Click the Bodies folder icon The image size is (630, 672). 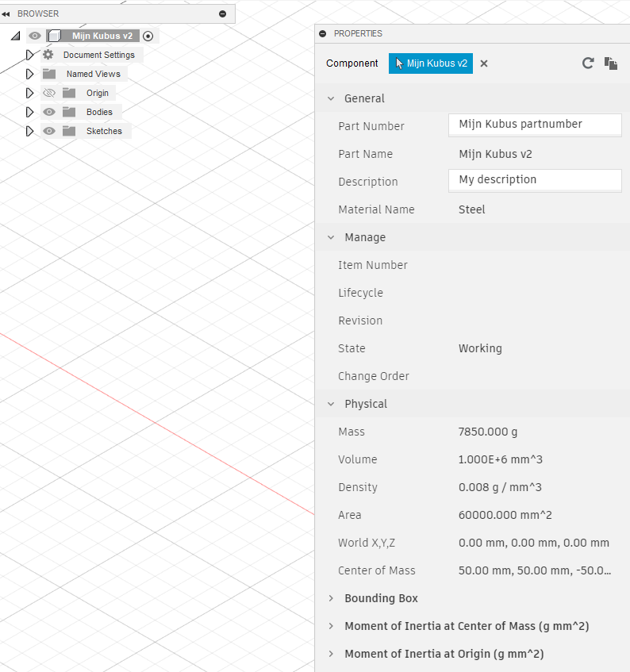click(x=69, y=112)
